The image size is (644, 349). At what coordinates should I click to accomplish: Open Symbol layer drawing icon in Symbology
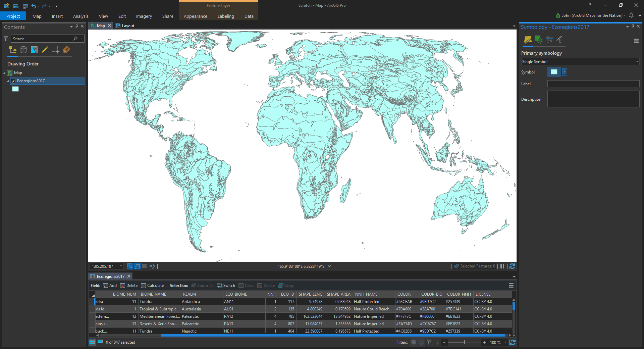[549, 40]
